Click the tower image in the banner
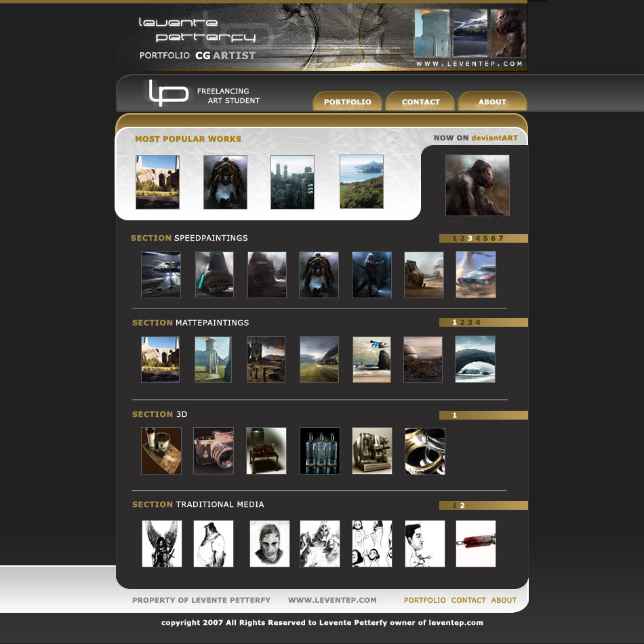Image resolution: width=644 pixels, height=644 pixels. point(432,33)
